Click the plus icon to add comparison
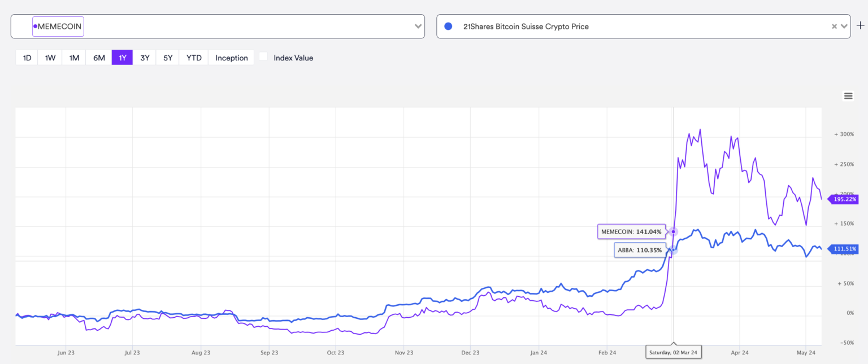 [861, 25]
